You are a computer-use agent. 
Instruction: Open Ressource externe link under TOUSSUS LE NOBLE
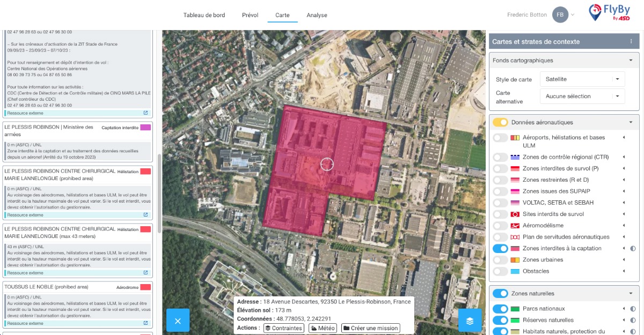point(78,323)
